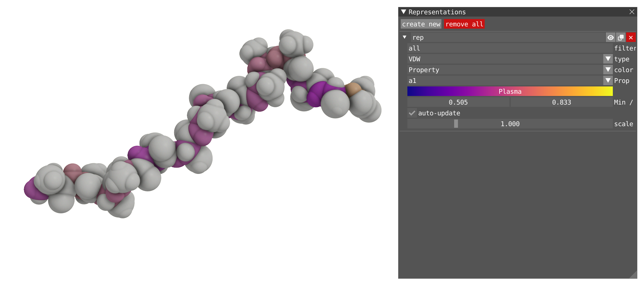644x286 pixels.
Task: Open the VDW type dropdown
Action: point(608,59)
